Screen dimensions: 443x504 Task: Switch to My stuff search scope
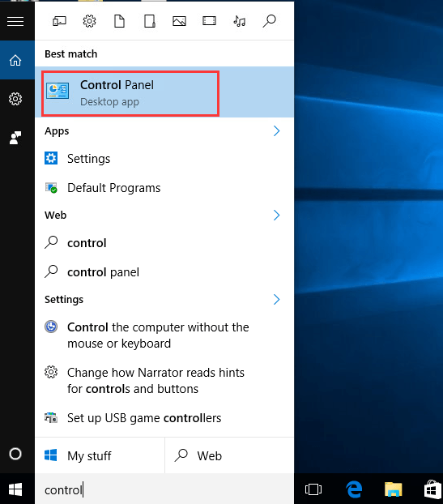tap(100, 455)
